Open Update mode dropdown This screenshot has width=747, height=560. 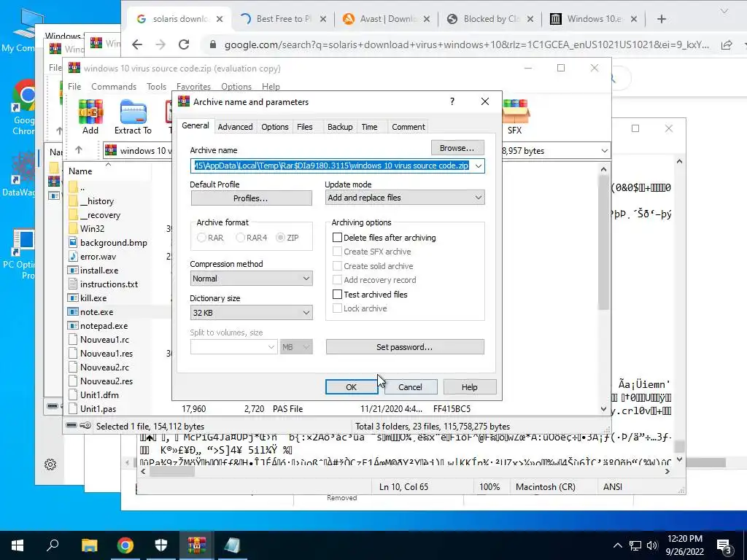click(404, 198)
